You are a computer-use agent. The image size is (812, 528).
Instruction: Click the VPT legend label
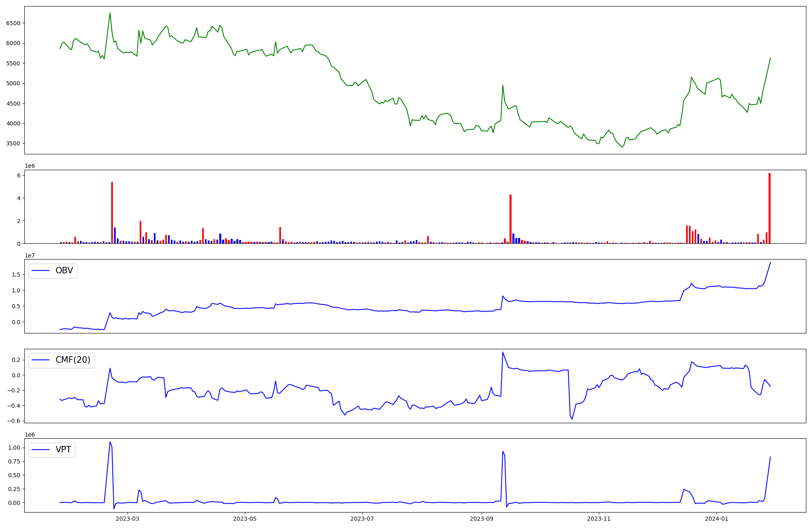click(63, 450)
